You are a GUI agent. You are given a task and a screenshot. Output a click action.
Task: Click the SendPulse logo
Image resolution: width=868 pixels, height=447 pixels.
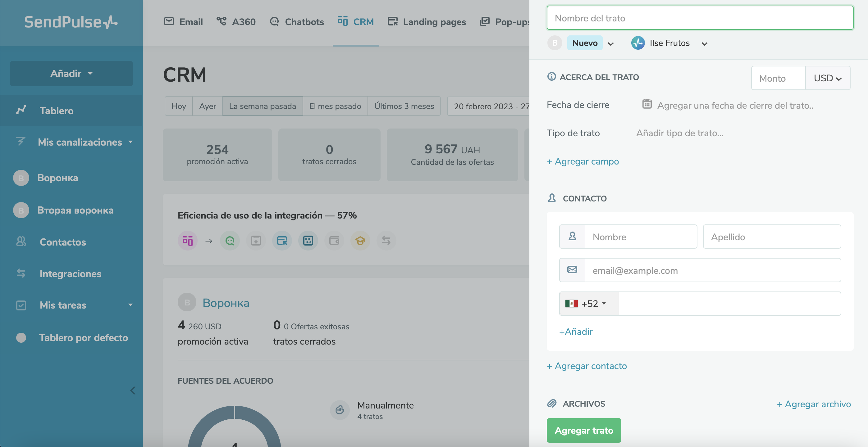[71, 22]
